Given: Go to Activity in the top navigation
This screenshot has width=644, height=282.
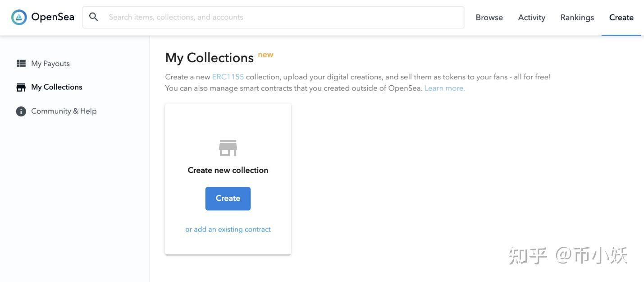Looking at the screenshot, I should [531, 18].
